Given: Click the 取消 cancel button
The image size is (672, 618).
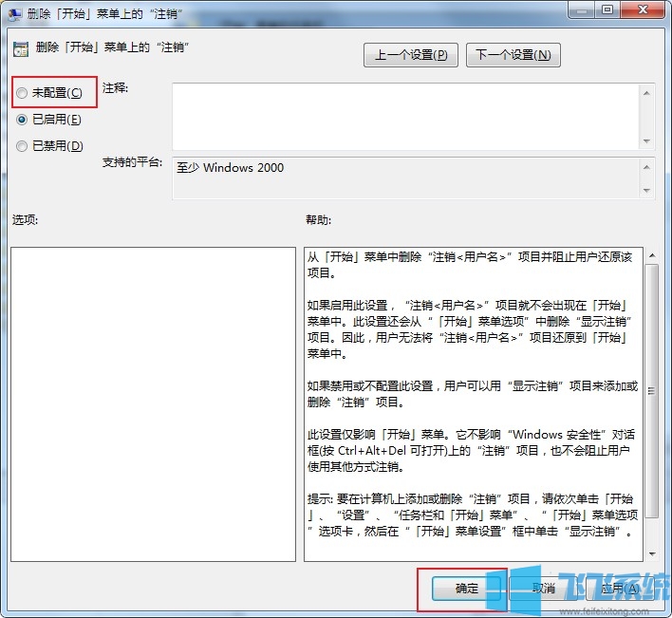Looking at the screenshot, I should click(x=544, y=588).
